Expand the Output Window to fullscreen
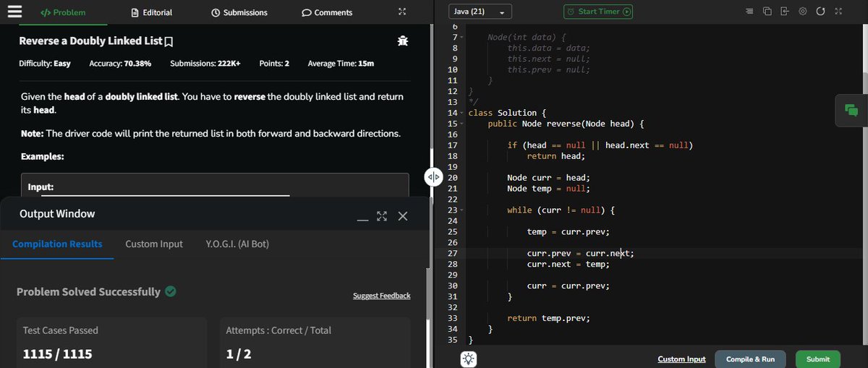Viewport: 868px width, 368px height. (x=382, y=216)
